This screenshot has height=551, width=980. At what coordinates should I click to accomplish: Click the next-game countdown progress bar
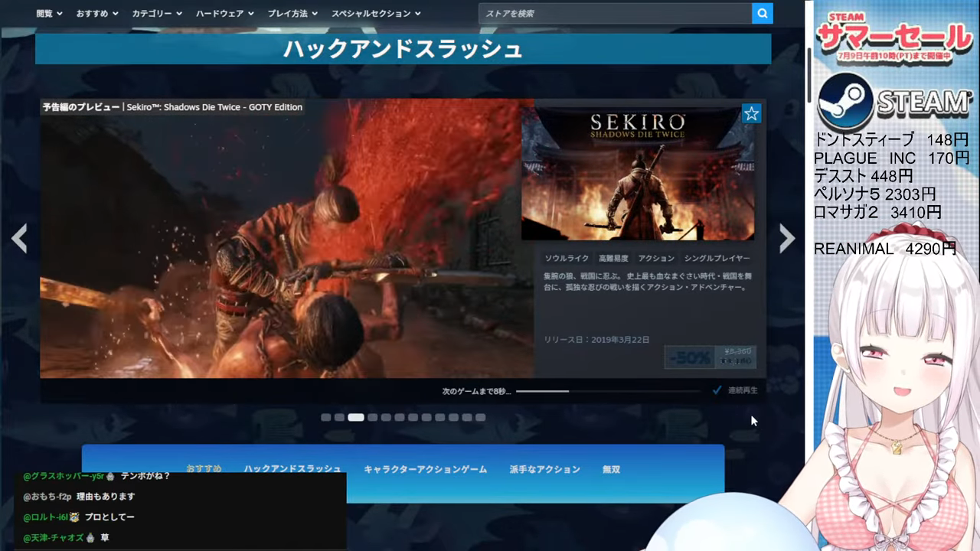pyautogui.click(x=608, y=391)
